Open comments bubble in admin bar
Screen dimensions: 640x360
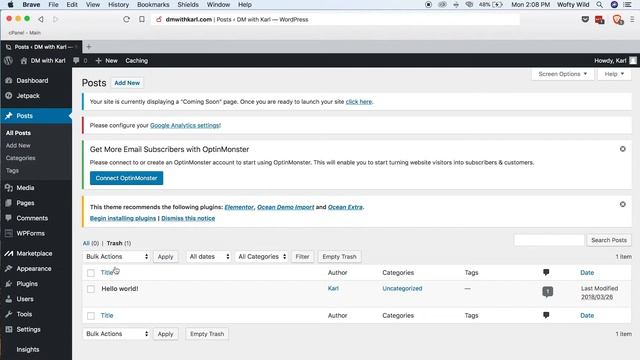[76, 60]
